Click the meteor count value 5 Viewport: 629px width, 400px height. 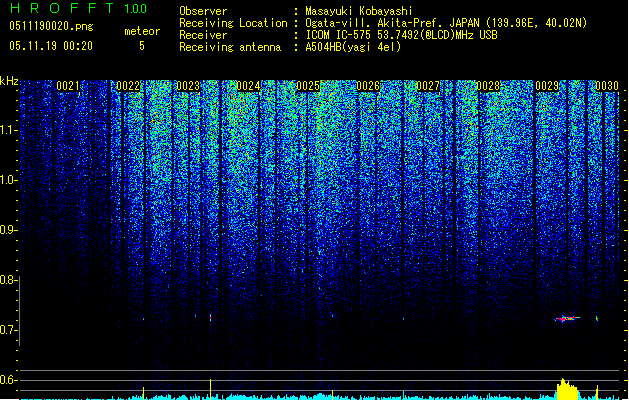(142, 46)
